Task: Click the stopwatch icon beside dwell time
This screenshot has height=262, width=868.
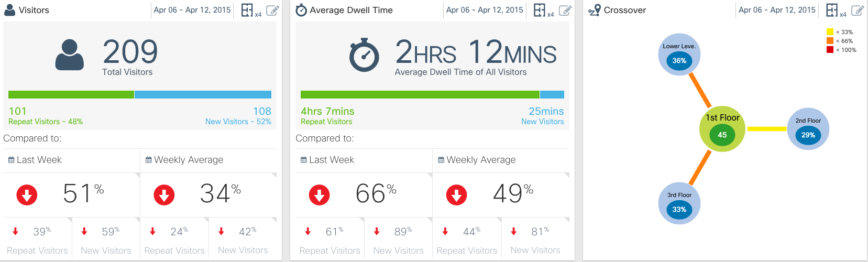Action: point(364,55)
